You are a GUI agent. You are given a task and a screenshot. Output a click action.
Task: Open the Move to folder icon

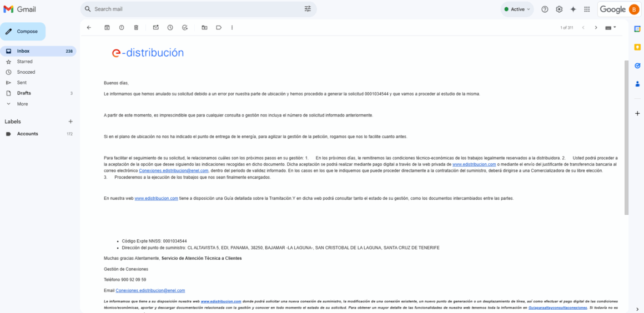coord(204,27)
